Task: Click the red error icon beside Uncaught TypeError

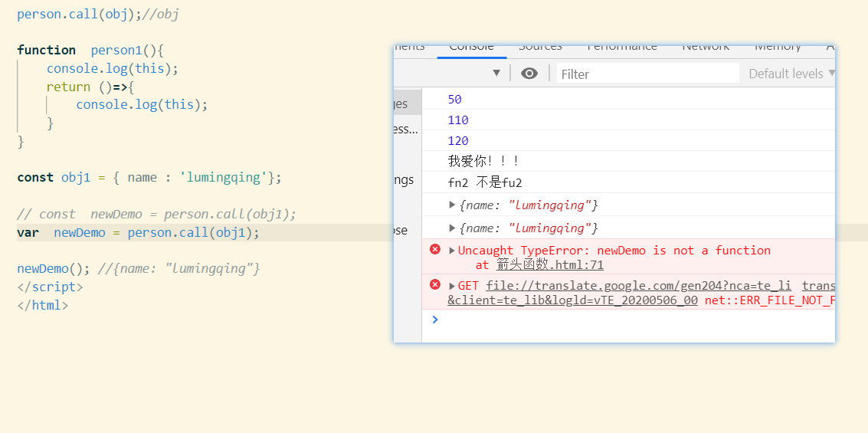Action: click(x=435, y=249)
